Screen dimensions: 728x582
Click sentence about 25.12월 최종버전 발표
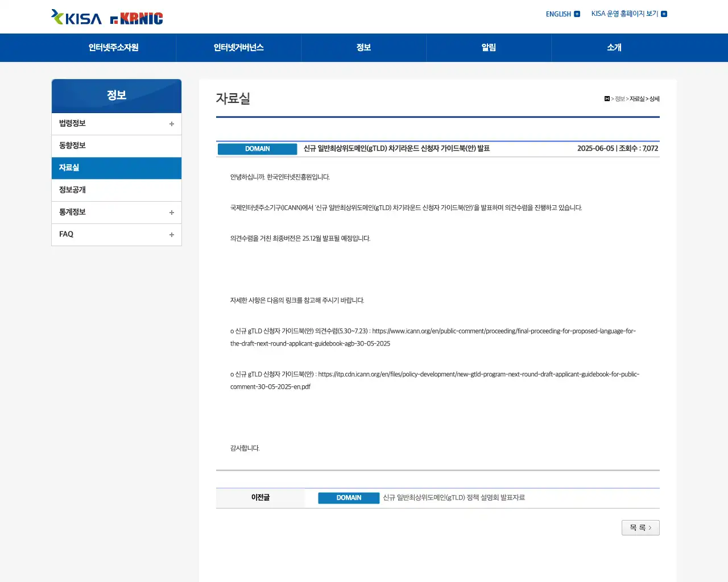tap(300, 238)
